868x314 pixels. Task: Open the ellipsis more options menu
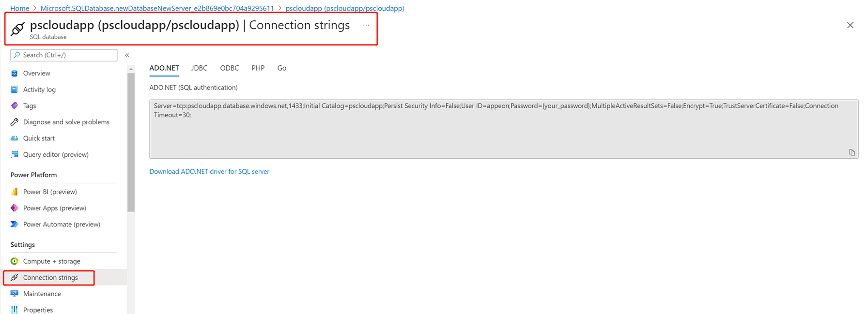coord(366,25)
